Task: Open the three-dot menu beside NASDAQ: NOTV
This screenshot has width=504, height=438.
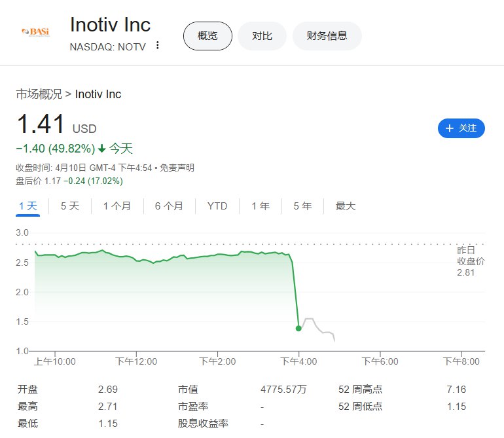Action: pos(158,45)
